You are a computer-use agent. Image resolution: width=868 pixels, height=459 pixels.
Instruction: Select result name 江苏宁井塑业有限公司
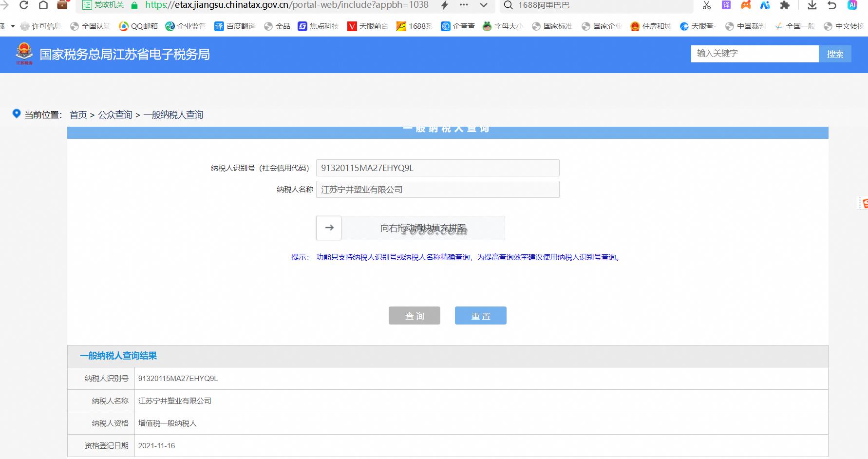pyautogui.click(x=175, y=401)
